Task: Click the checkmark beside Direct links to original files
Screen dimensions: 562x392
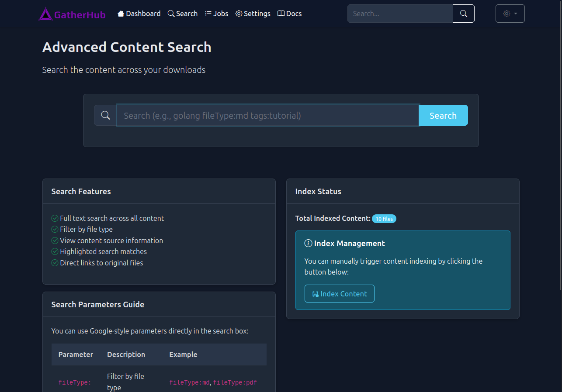Action: (x=55, y=262)
